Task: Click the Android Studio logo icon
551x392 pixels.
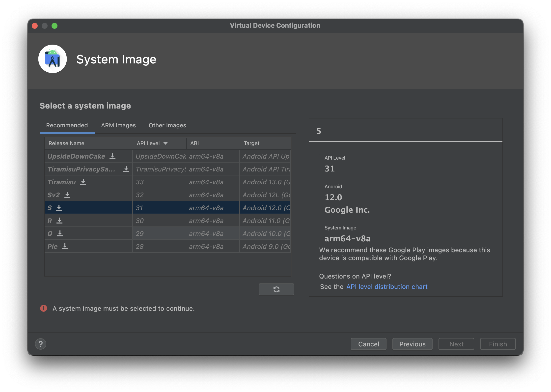Action: click(x=53, y=59)
